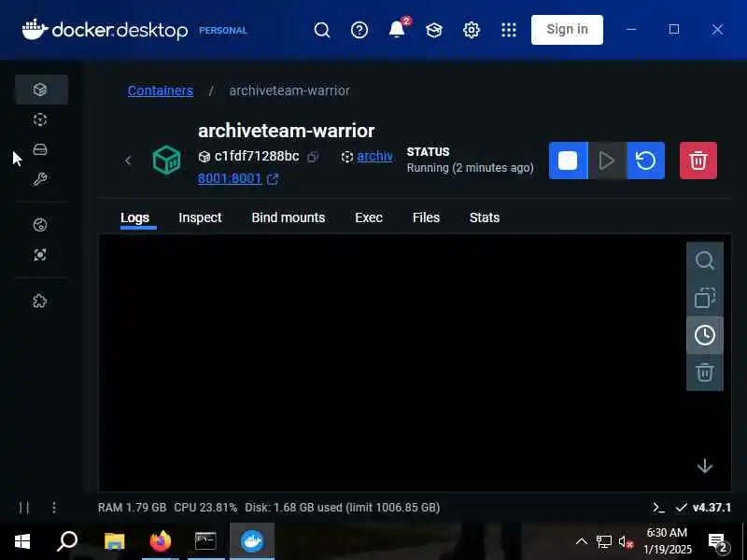The image size is (747, 560).
Task: Open the help question mark icon
Action: (359, 30)
